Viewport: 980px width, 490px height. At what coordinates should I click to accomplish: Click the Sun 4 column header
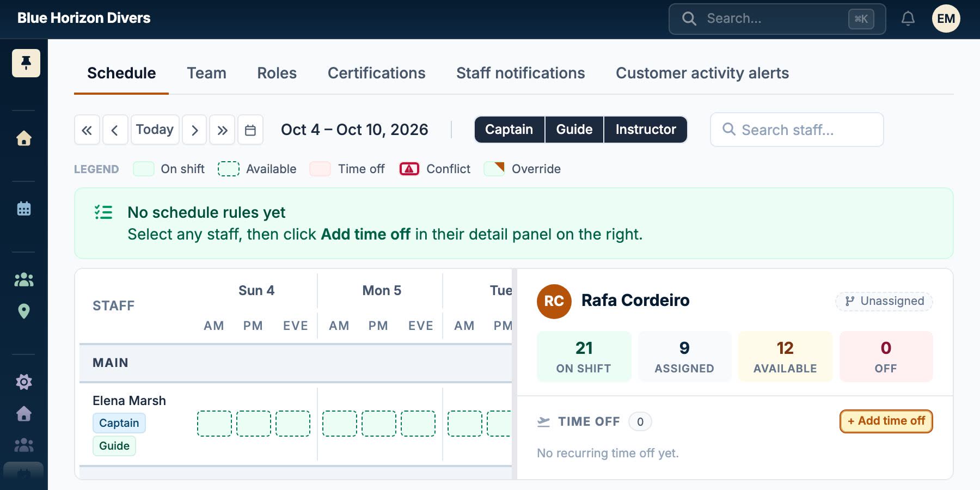(x=256, y=291)
